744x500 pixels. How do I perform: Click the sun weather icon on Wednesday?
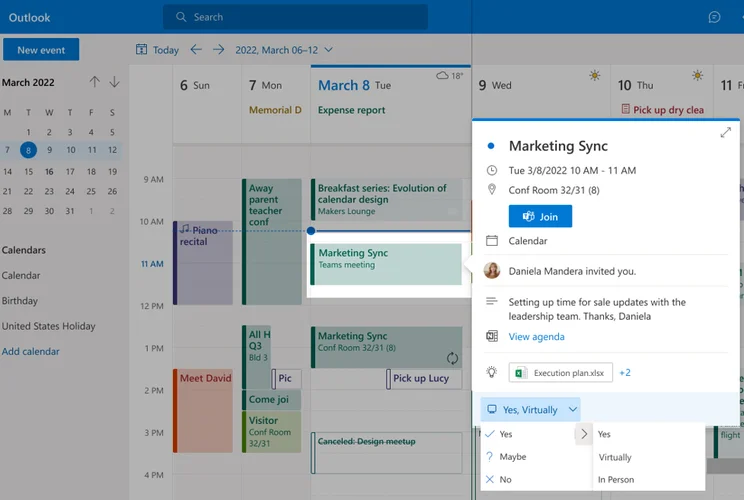[595, 75]
